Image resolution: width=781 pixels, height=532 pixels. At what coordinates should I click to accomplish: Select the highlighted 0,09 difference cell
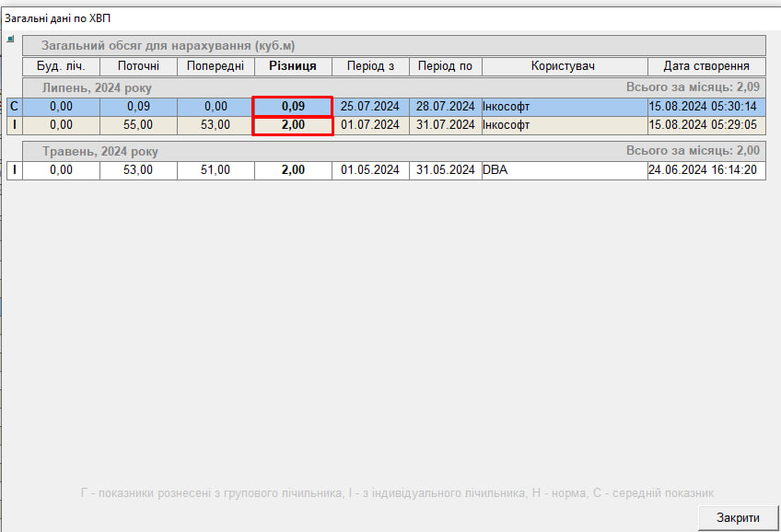click(x=293, y=107)
